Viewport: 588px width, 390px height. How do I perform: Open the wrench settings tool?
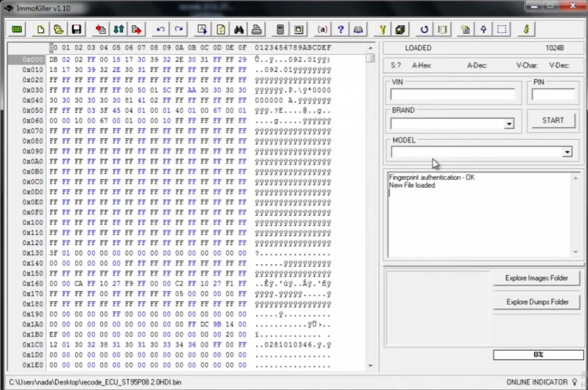(382, 29)
